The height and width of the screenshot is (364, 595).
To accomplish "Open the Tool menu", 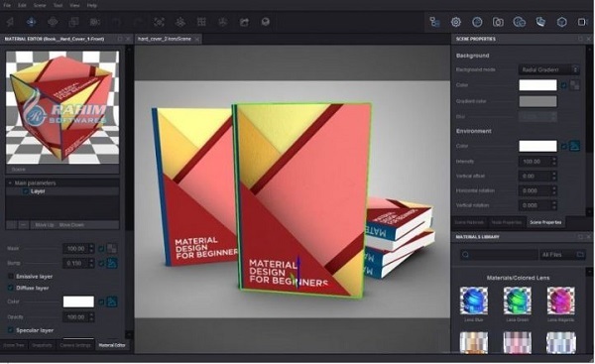I will (x=58, y=5).
